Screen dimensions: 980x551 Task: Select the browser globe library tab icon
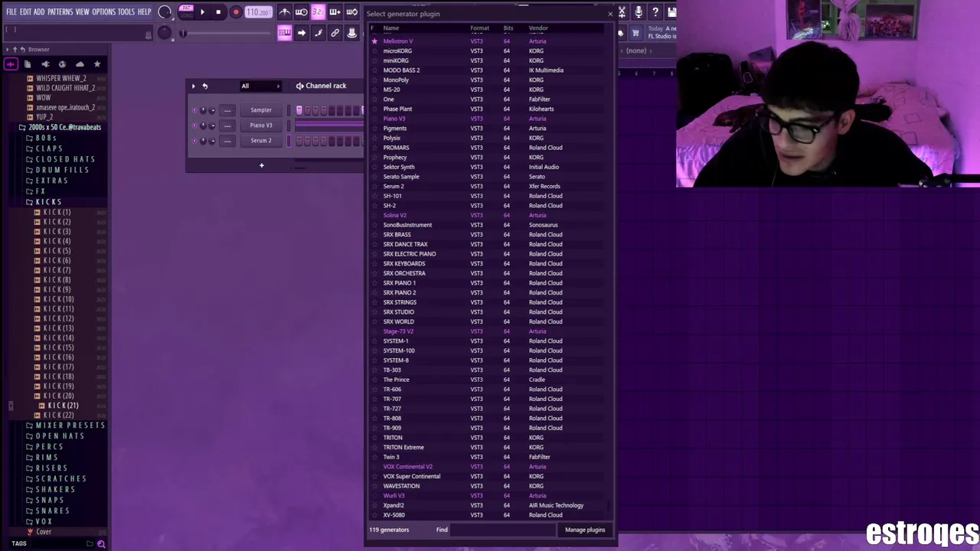coord(62,64)
